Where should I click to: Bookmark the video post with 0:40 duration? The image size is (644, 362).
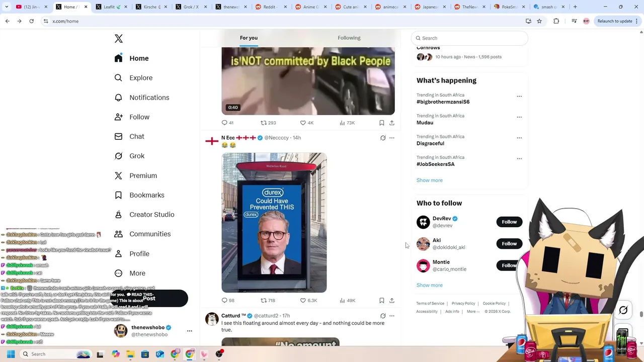pos(382,123)
